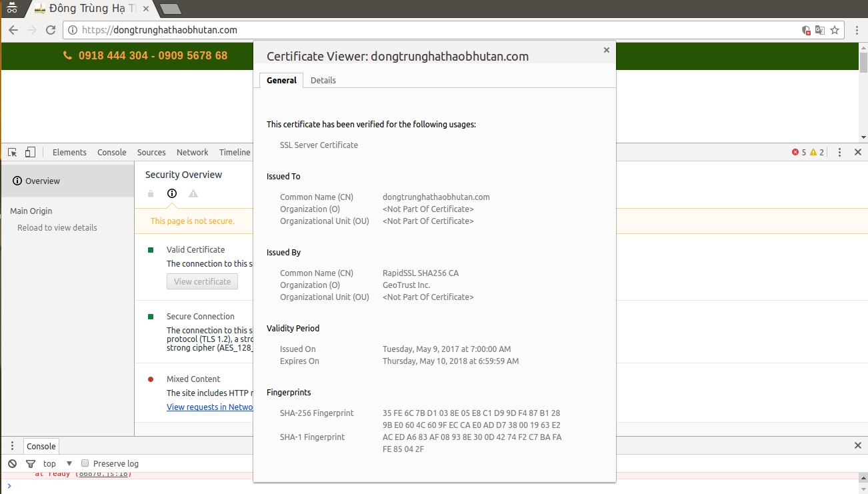Click the page scrollbar down arrow
This screenshot has width=868, height=494.
point(863,137)
